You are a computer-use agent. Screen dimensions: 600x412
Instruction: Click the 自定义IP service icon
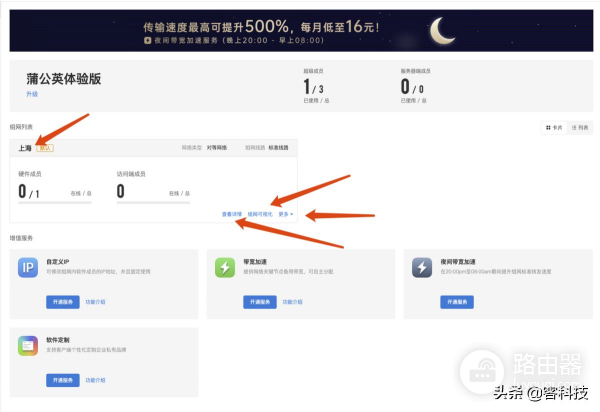[27, 268]
